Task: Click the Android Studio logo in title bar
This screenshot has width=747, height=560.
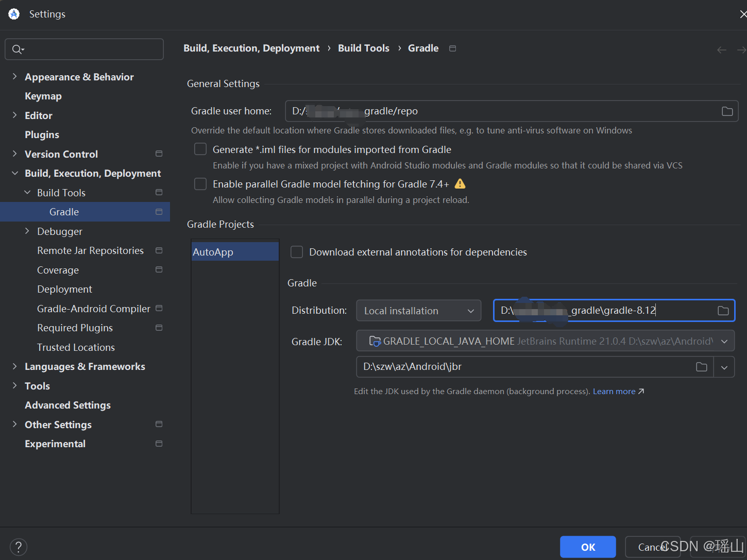Action: click(14, 14)
